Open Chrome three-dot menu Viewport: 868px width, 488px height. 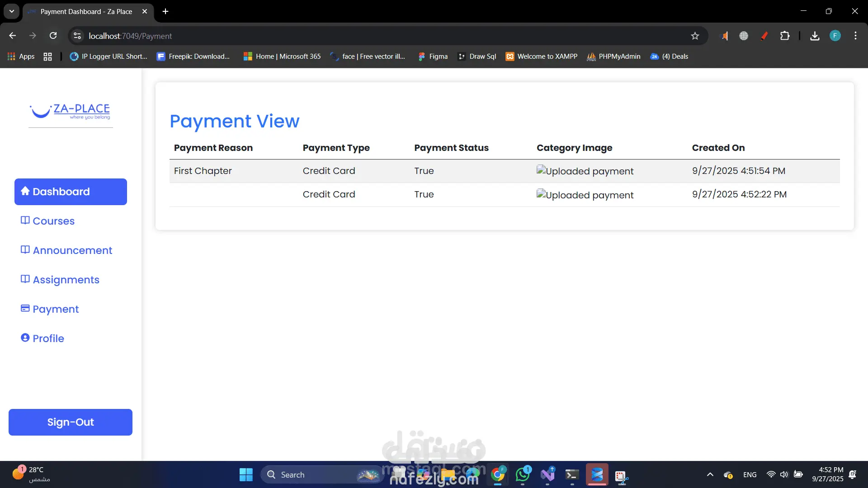pos(855,36)
